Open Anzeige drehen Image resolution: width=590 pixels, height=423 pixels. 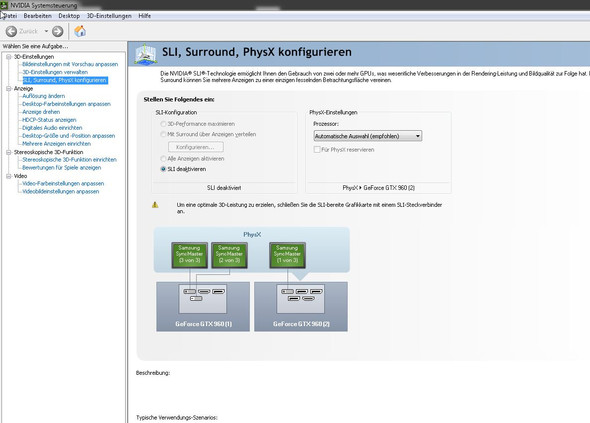pyautogui.click(x=41, y=112)
